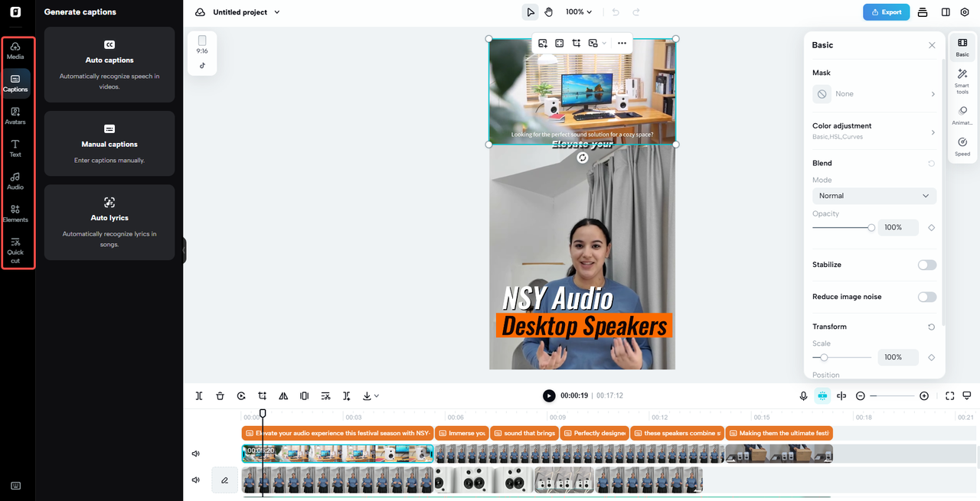Viewport: 980px width, 501px height.
Task: Adjust the Scale slider
Action: tap(841, 357)
